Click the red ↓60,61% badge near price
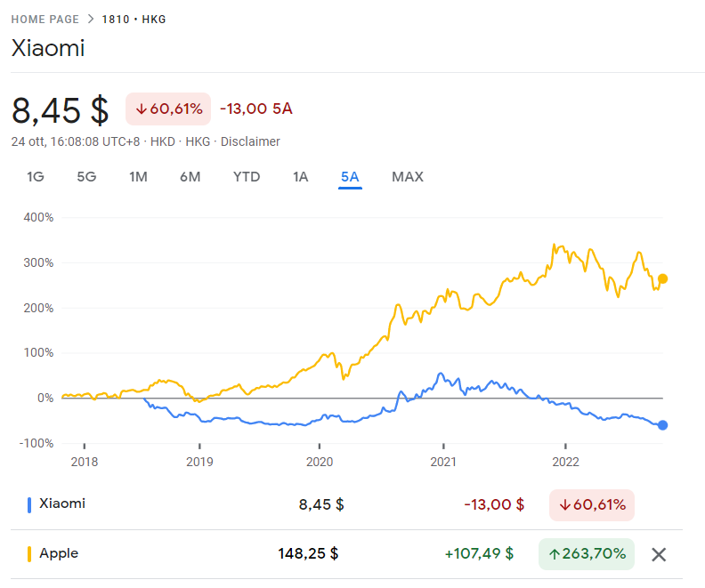This screenshot has height=588, width=705. click(168, 109)
